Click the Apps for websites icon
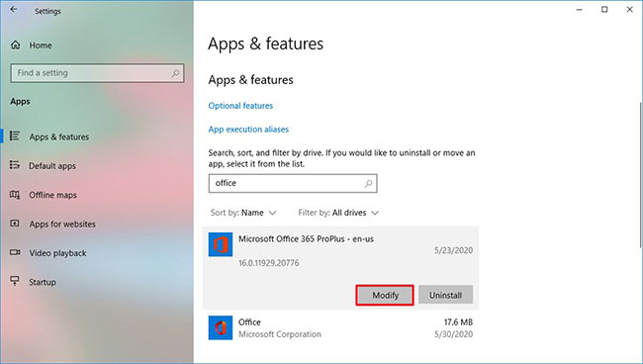Image resolution: width=643 pixels, height=364 pixels. click(x=15, y=224)
